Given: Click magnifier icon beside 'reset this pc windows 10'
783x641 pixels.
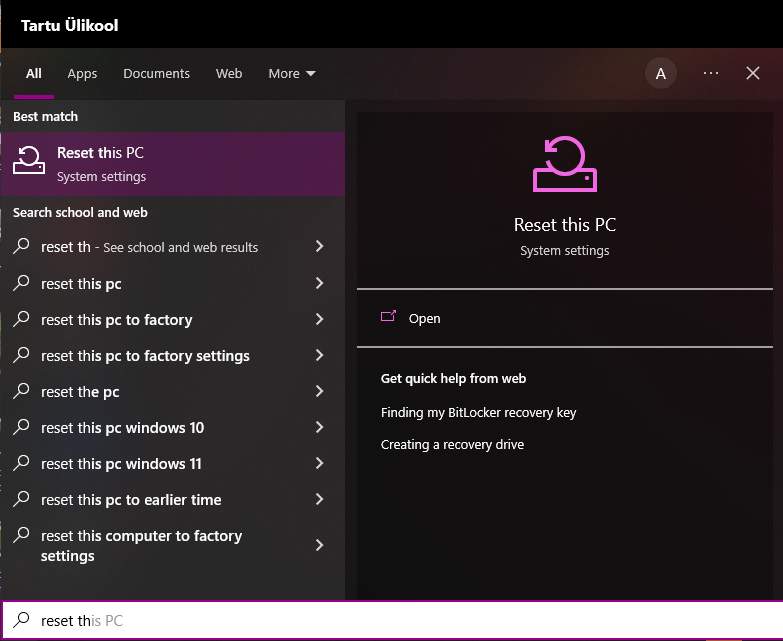Looking at the screenshot, I should click(21, 427).
